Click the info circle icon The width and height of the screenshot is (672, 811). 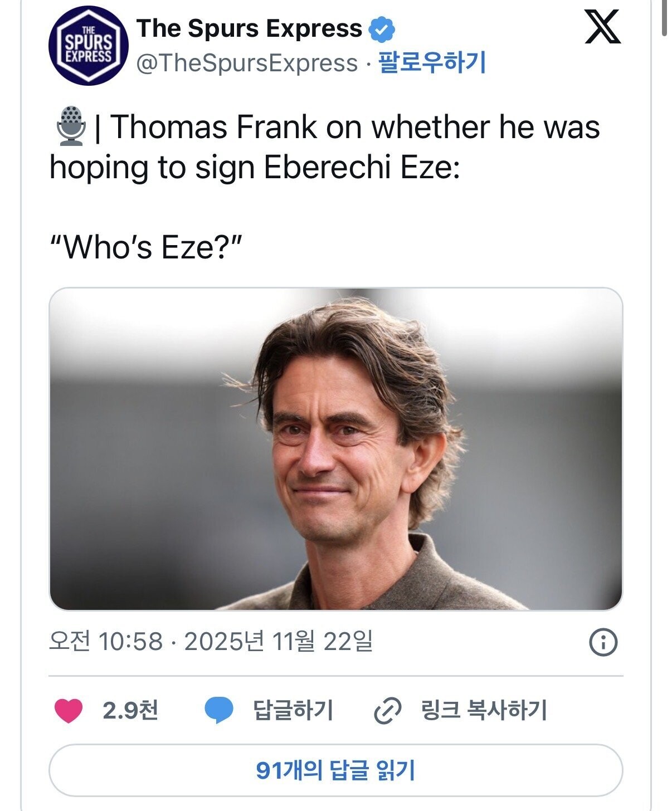[x=603, y=643]
